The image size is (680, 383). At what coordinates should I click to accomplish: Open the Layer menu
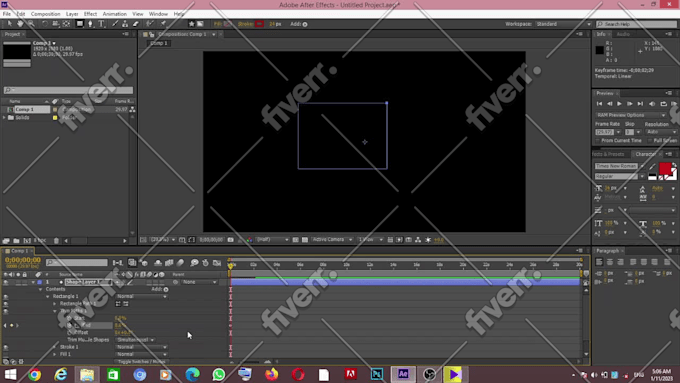(x=72, y=14)
